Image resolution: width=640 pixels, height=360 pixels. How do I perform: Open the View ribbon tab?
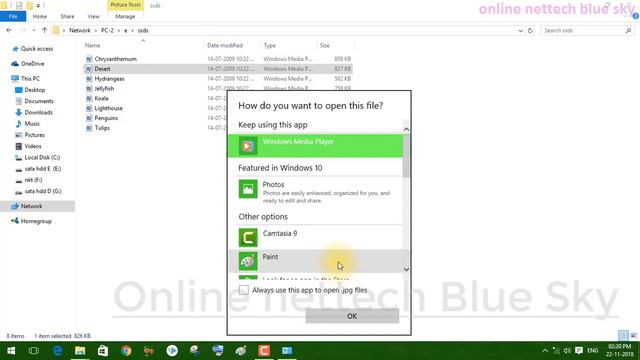coord(93,16)
